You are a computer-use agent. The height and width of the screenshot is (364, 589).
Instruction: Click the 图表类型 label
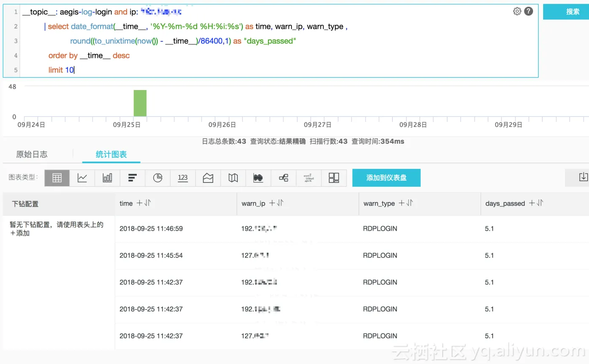click(23, 177)
